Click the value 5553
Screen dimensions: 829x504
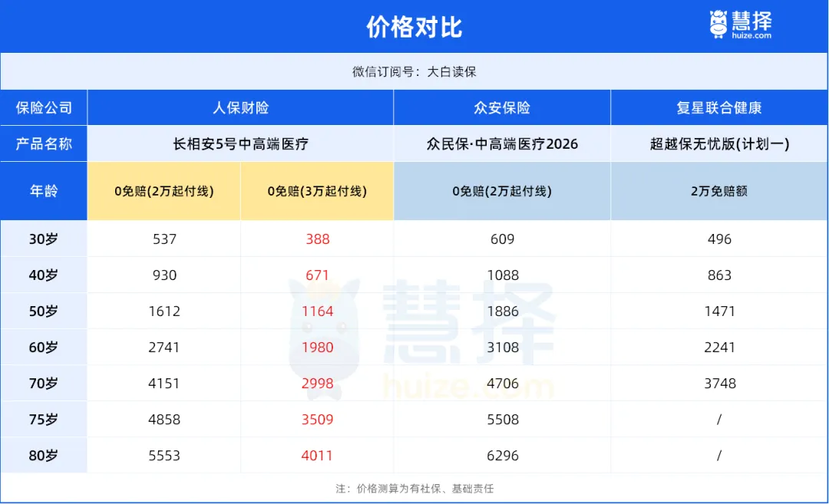click(164, 456)
